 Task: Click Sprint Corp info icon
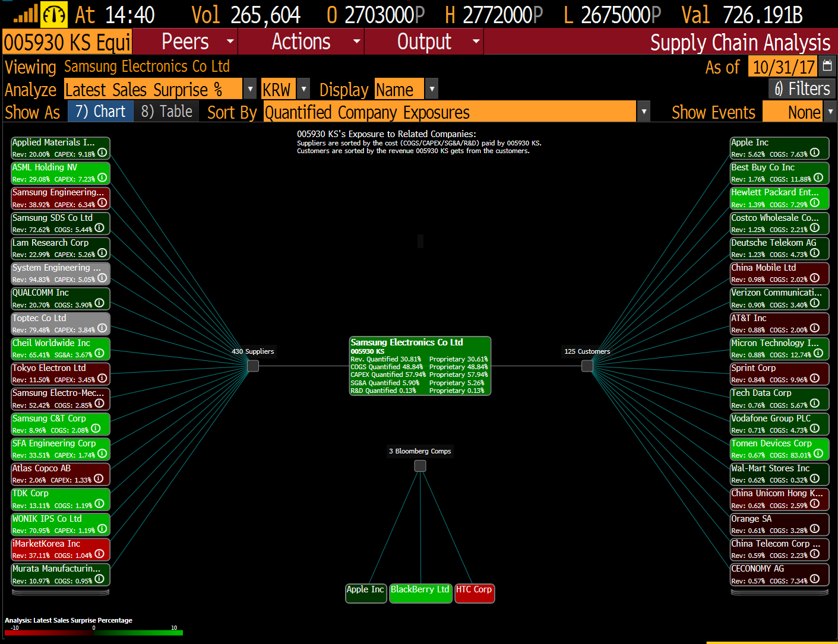coord(815,378)
